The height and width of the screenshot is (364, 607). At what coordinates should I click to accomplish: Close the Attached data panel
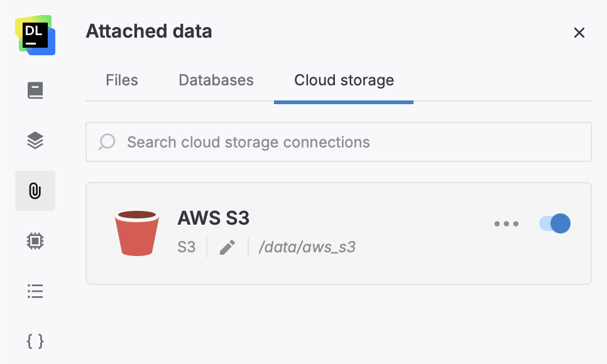(579, 33)
